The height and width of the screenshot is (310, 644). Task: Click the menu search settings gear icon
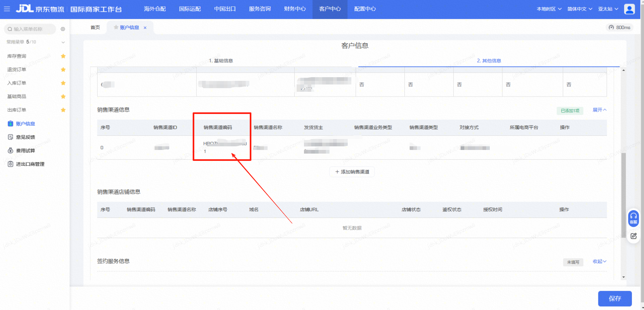tap(63, 29)
